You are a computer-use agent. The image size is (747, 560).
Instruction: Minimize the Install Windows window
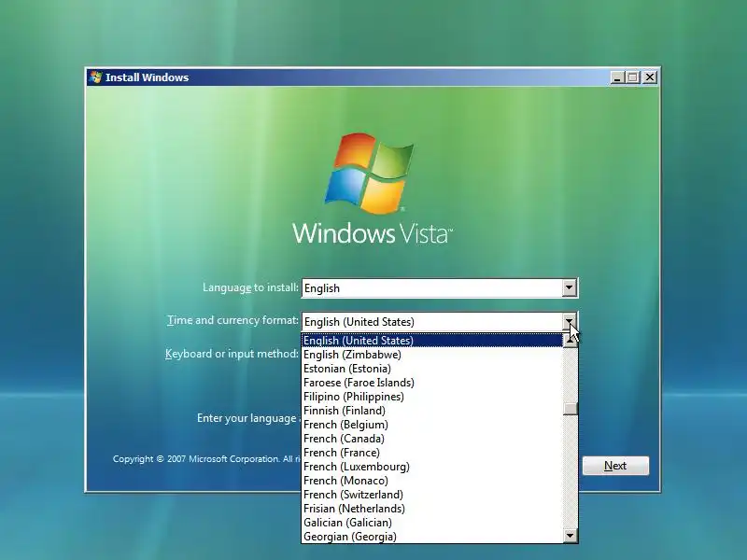pyautogui.click(x=617, y=77)
